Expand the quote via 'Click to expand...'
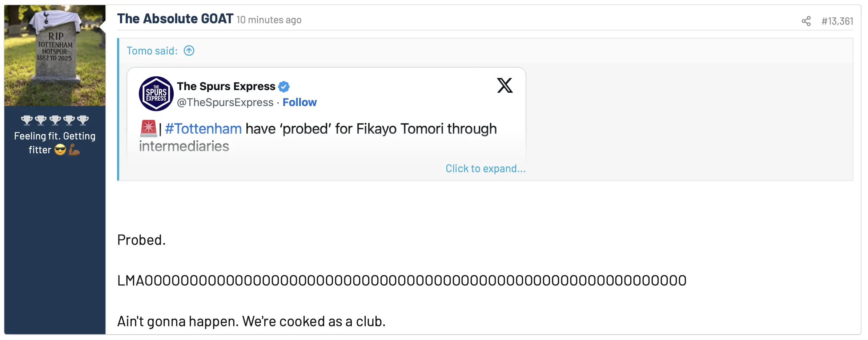This screenshot has width=868, height=340. [x=485, y=169]
